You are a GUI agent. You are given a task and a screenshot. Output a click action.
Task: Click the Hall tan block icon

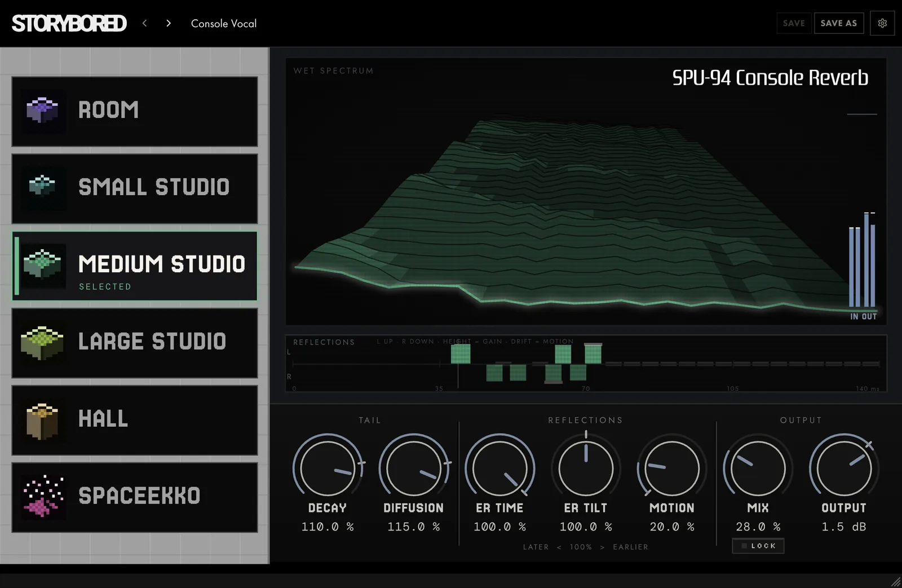(x=42, y=421)
